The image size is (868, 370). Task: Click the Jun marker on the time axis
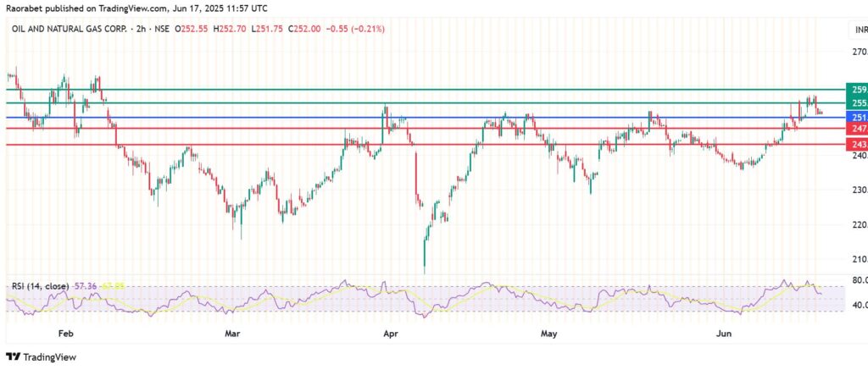click(724, 334)
